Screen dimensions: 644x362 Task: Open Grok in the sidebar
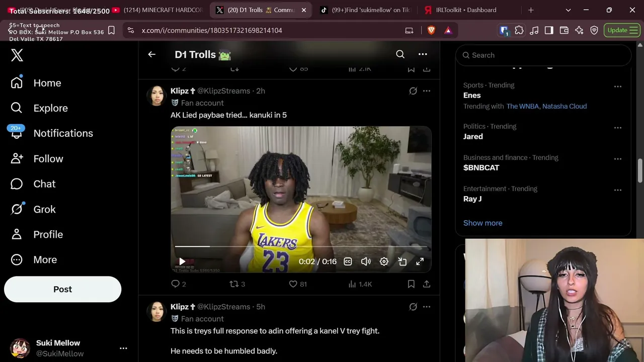(33, 209)
